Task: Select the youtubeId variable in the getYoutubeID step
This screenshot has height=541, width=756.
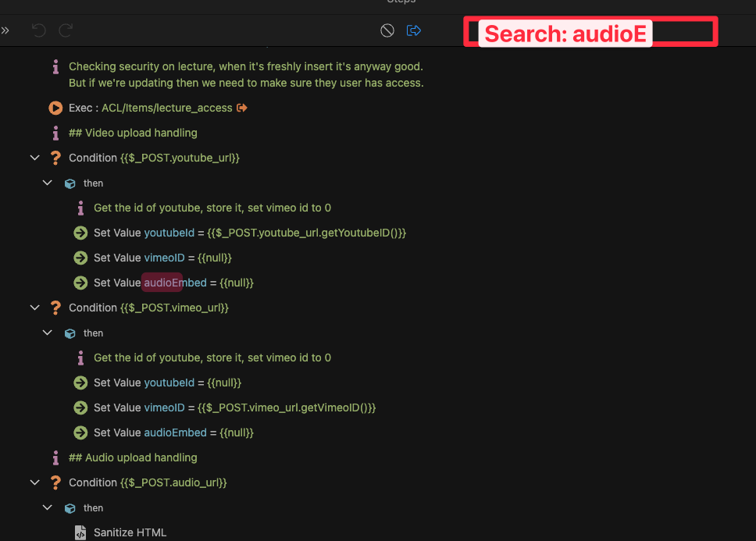Action: click(169, 233)
